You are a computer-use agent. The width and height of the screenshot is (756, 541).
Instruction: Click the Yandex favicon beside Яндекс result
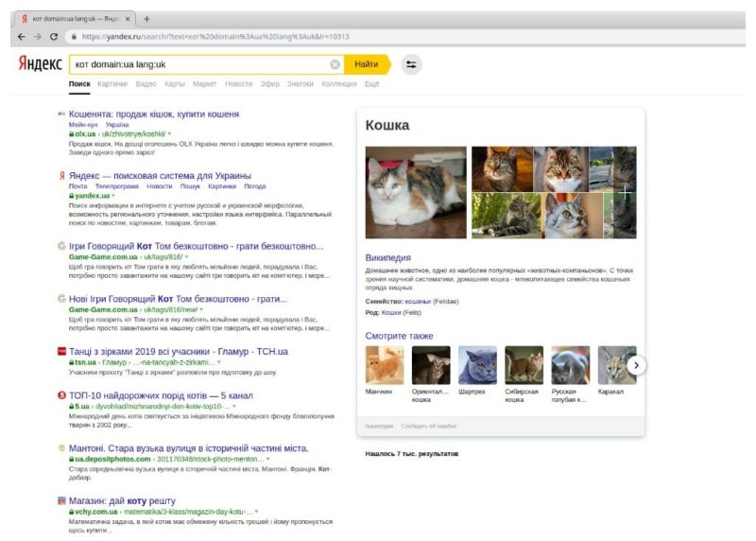[61, 176]
